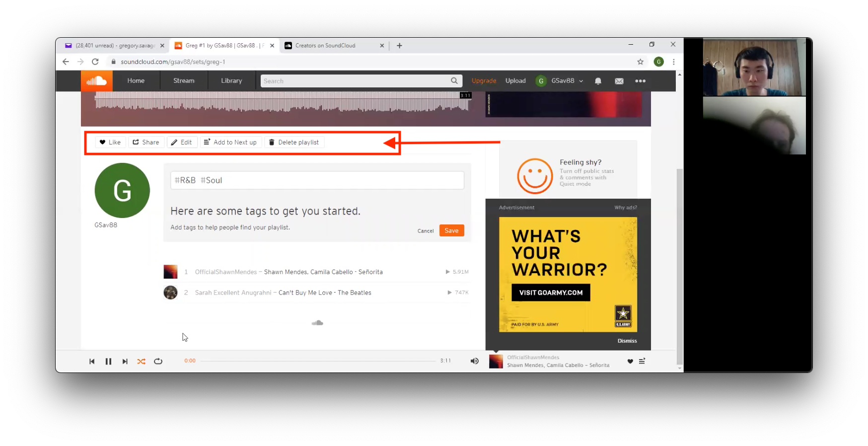This screenshot has height=446, width=868.
Task: Add playlist to Next up
Action: click(230, 142)
